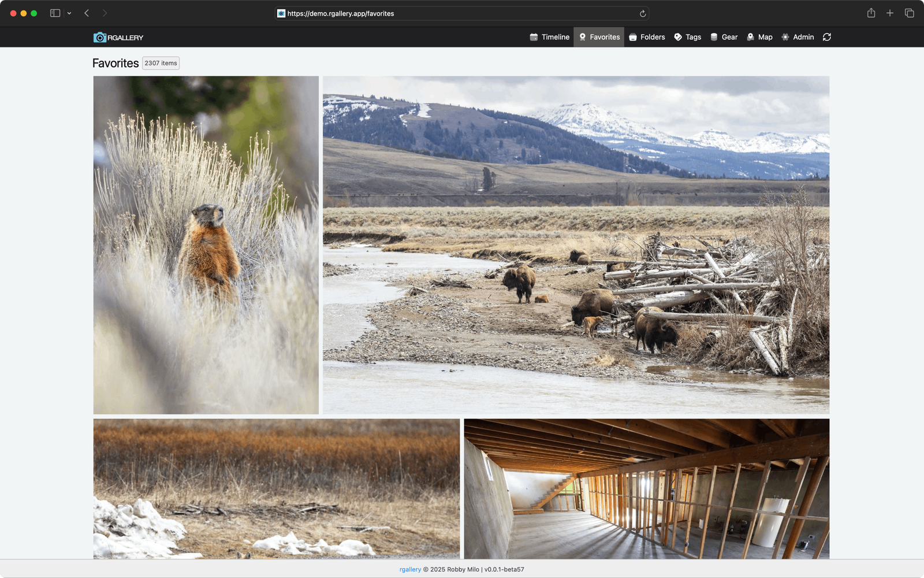Open the bison river landscape photo

click(x=576, y=245)
